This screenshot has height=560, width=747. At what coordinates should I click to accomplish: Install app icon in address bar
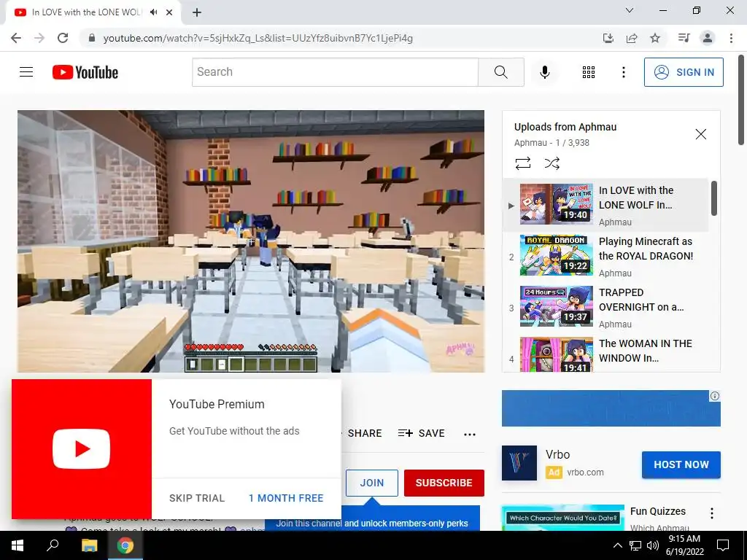click(x=608, y=38)
